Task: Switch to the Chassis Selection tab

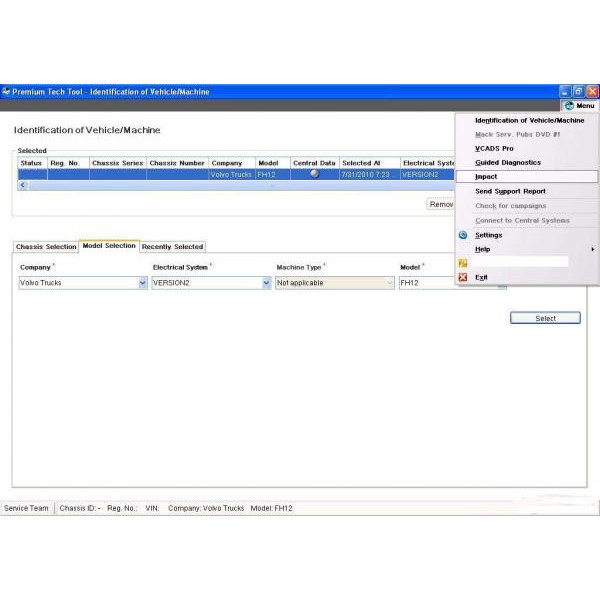Action: [x=46, y=247]
